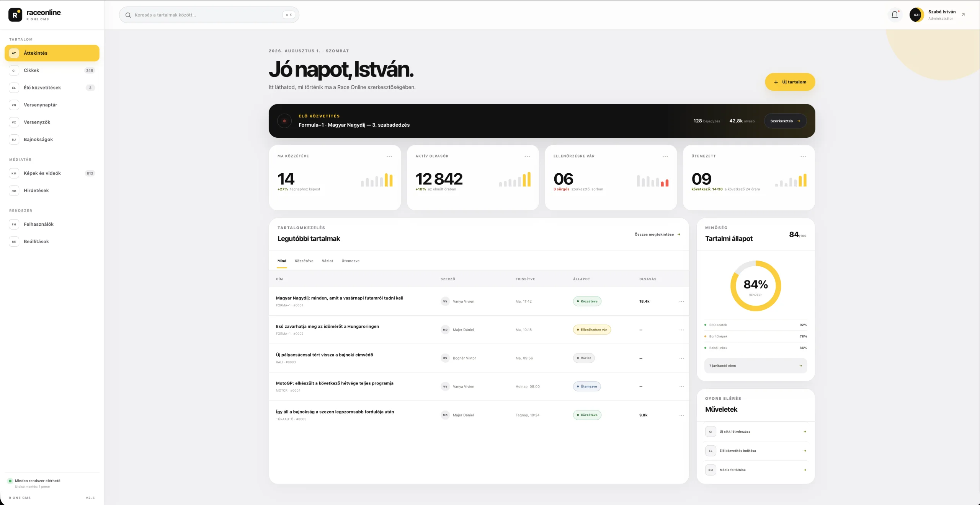This screenshot has width=980, height=505.
Task: Open the notification bell
Action: tap(895, 15)
